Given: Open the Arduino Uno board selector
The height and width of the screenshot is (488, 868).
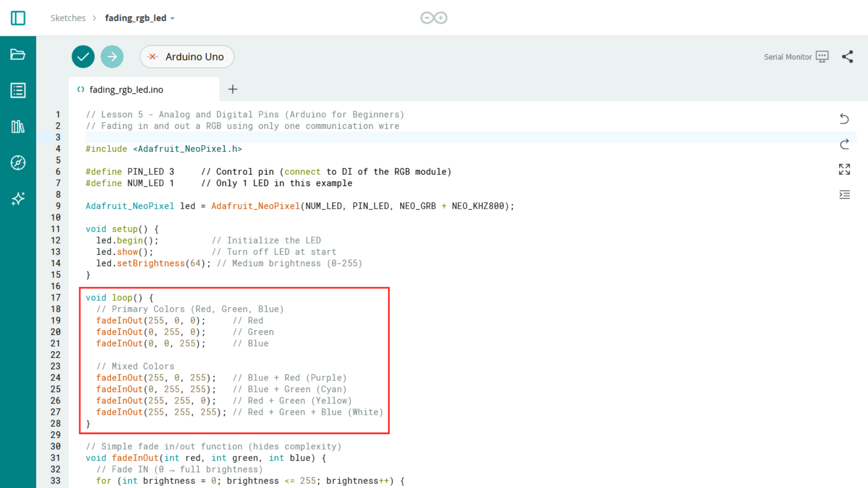Looking at the screenshot, I should tap(187, 56).
